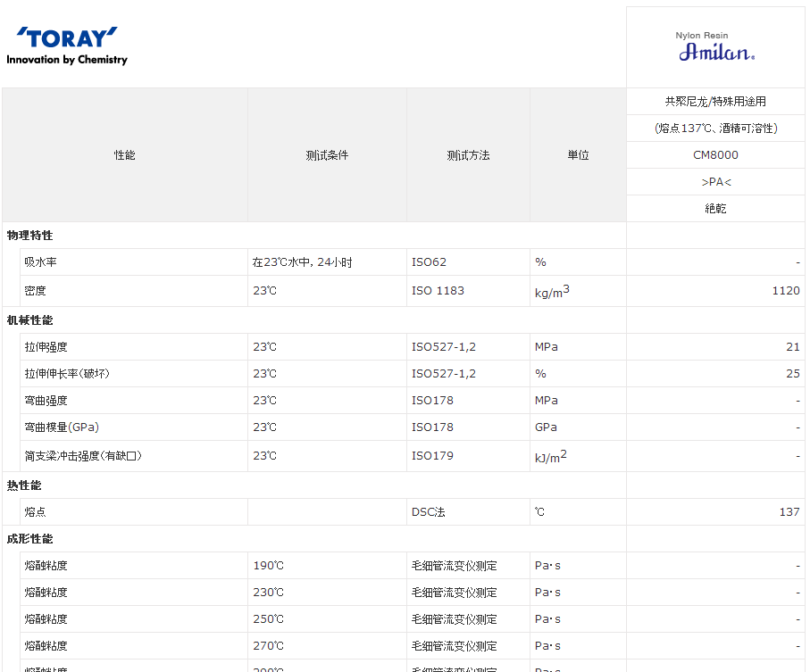810x672 pixels.
Task: Click the 共聚尼龙/特殊用途 heading cell
Action: (x=715, y=102)
